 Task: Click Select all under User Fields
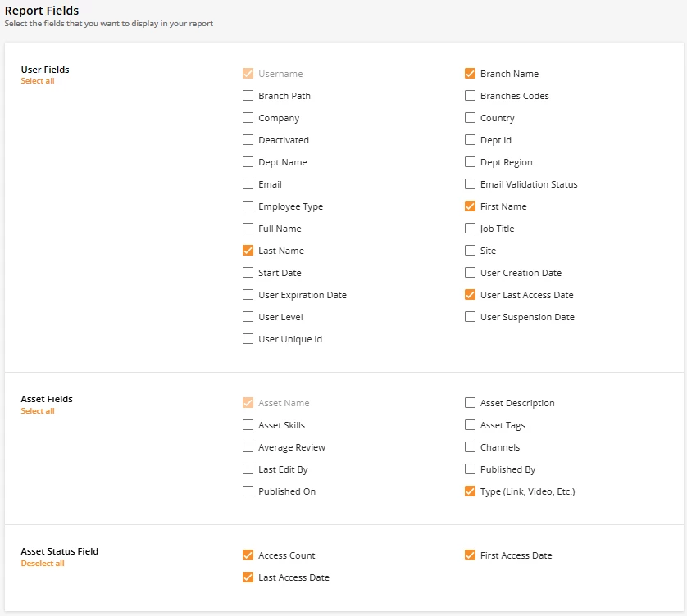pos(38,81)
